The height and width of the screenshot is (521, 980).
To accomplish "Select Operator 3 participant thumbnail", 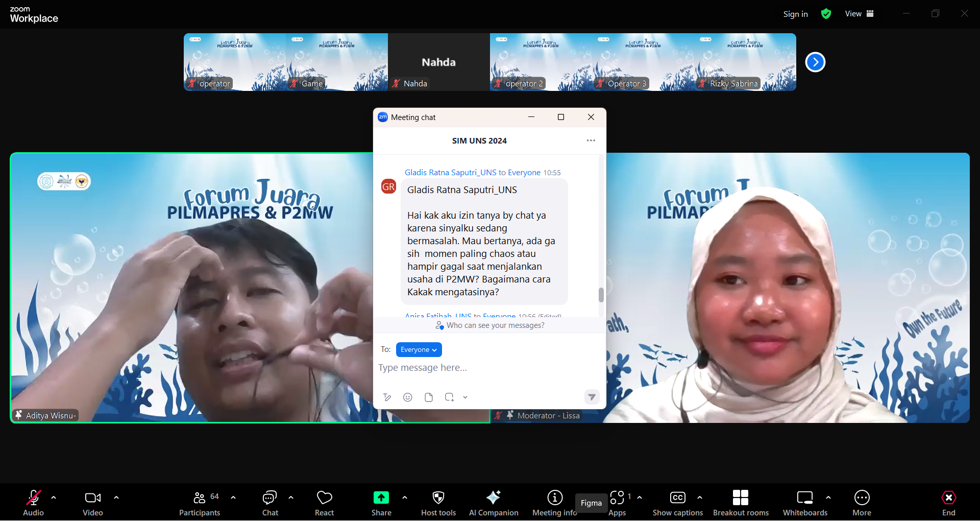I will [x=643, y=62].
